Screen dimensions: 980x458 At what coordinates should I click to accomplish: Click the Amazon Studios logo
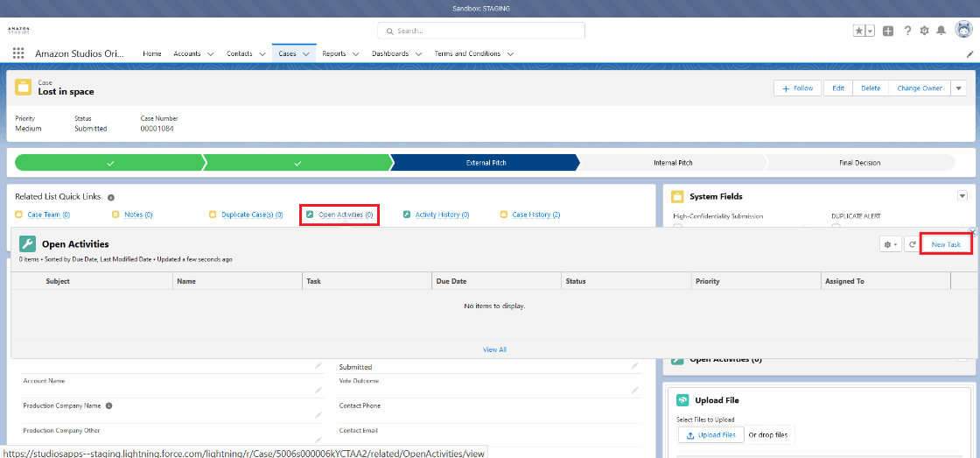coord(18,31)
